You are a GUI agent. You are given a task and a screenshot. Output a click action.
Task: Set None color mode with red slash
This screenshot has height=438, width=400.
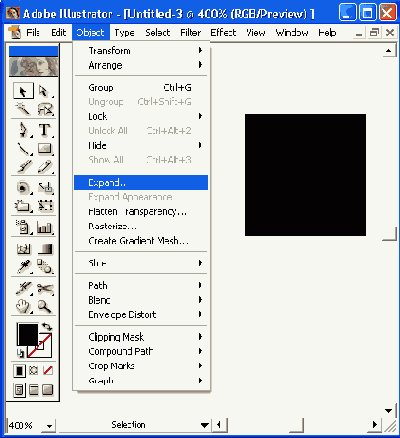click(x=48, y=370)
